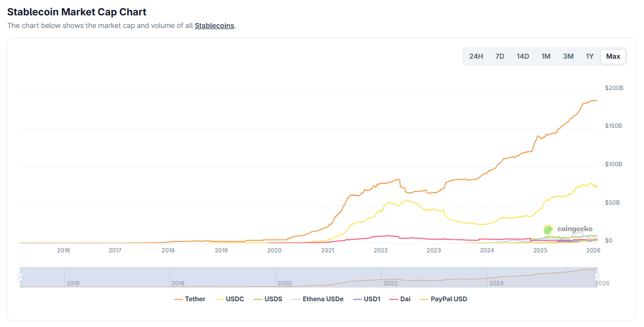Image resolution: width=644 pixels, height=327 pixels.
Task: Switch to the 1Y range
Action: tap(590, 57)
